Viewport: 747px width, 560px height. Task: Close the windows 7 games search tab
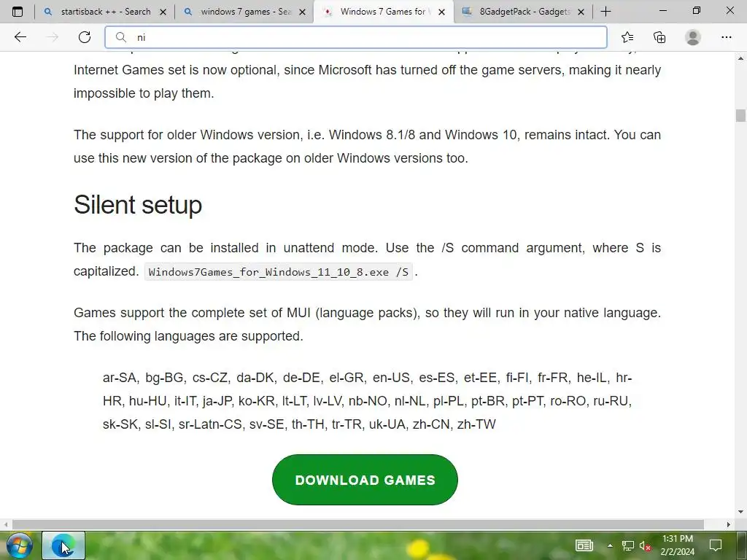pos(302,12)
